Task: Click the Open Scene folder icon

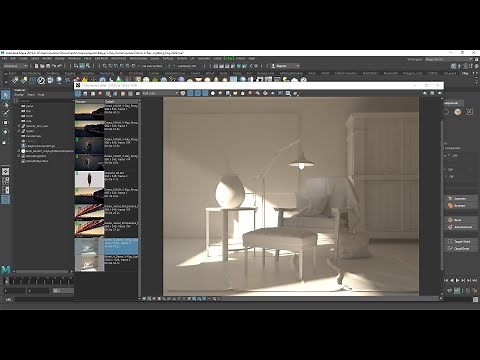Action: click(x=42, y=66)
